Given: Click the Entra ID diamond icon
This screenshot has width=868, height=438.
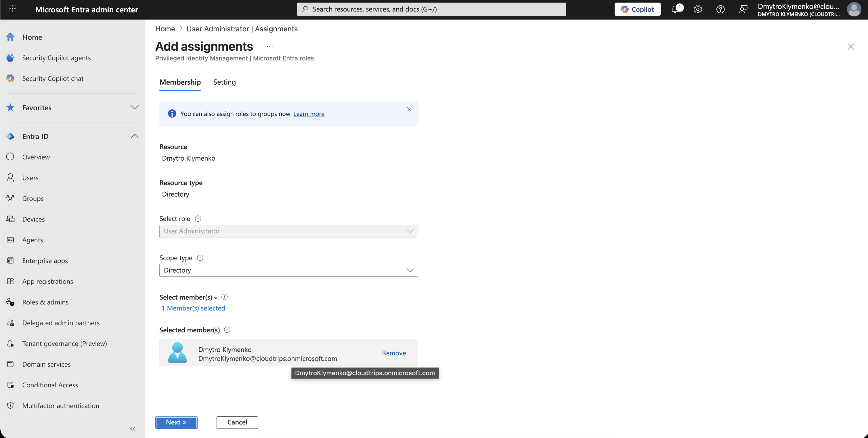Looking at the screenshot, I should coord(10,136).
